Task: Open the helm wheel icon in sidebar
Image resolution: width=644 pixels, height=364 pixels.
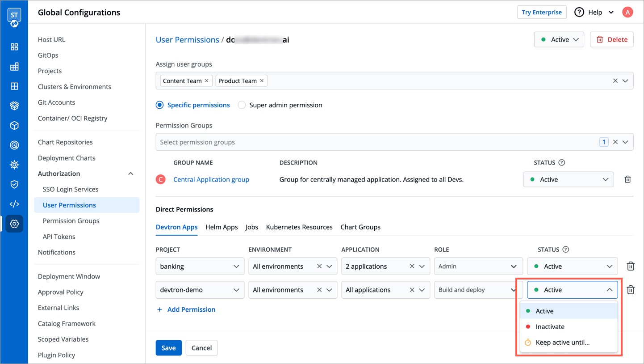Action: pyautogui.click(x=14, y=165)
